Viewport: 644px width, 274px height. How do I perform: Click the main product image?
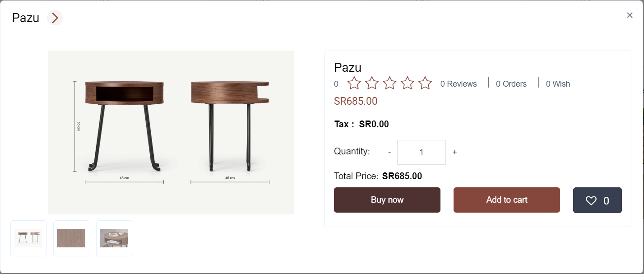coord(171,132)
